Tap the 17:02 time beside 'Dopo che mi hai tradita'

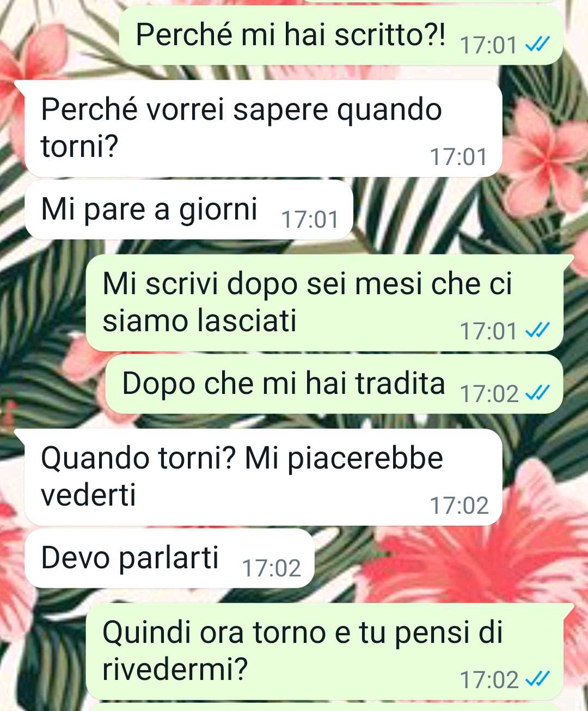pos(489,393)
